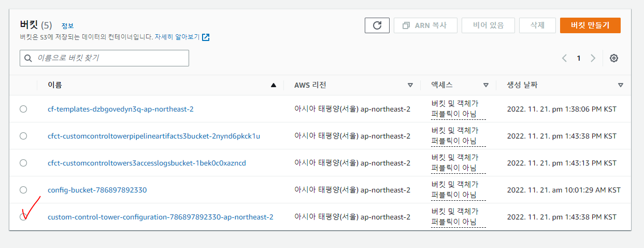Click the AWS 리전 column header

(x=310, y=85)
